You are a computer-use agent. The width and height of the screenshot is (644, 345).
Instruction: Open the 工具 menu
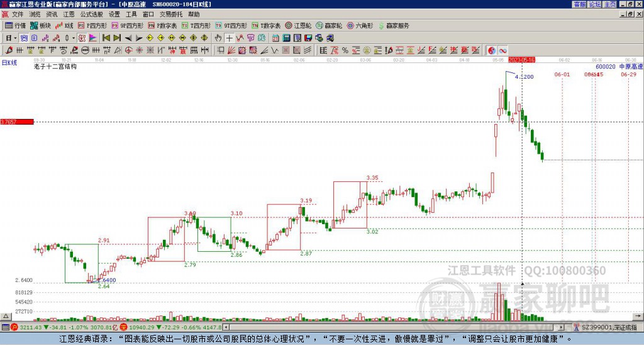click(131, 14)
